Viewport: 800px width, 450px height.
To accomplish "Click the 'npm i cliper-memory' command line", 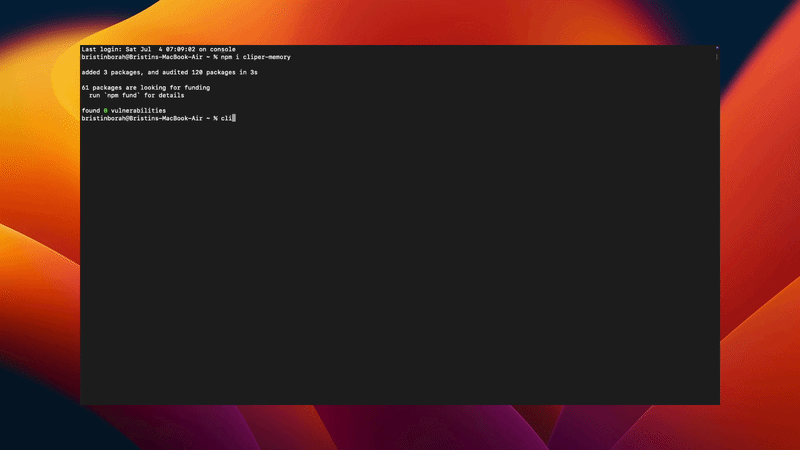I will (x=186, y=57).
